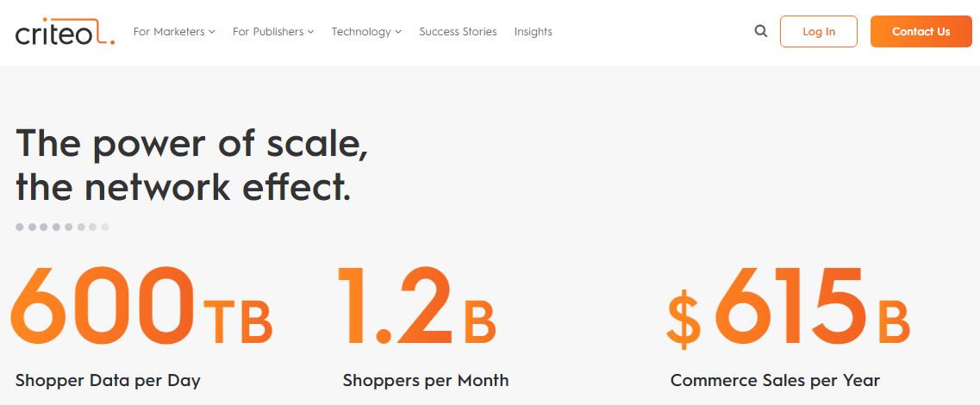Expand the For Marketers chevron arrow

tap(212, 32)
